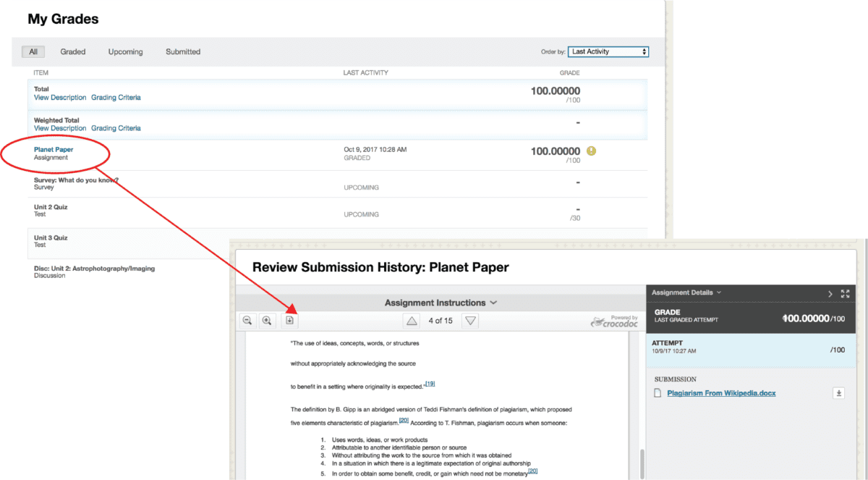Collapse the details panel with right chevron
Screen dimensions: 868x480
click(x=830, y=293)
